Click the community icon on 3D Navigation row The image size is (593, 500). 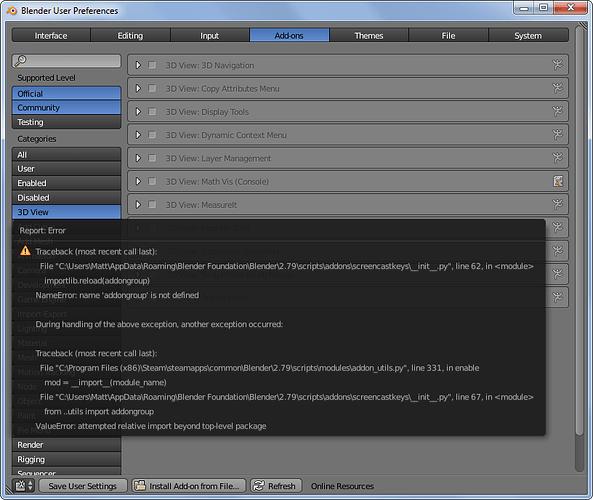[x=557, y=65]
